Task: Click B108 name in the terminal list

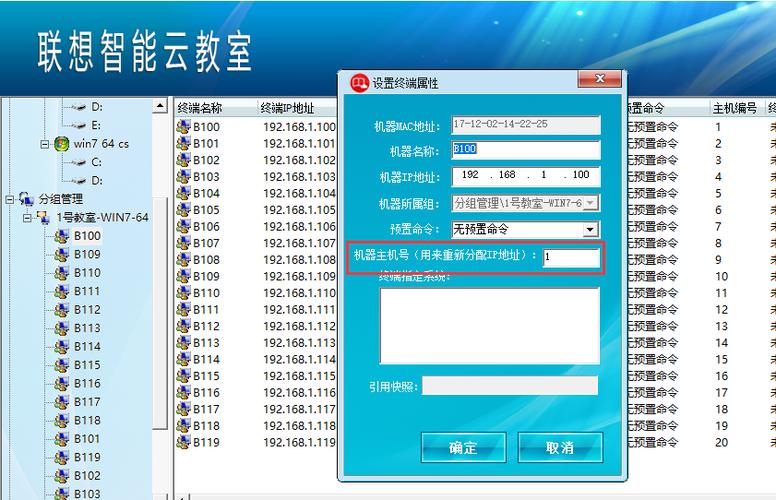Action: point(206,260)
